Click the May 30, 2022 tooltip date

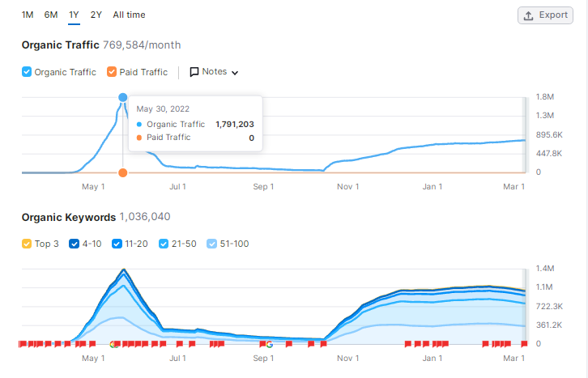(x=163, y=109)
